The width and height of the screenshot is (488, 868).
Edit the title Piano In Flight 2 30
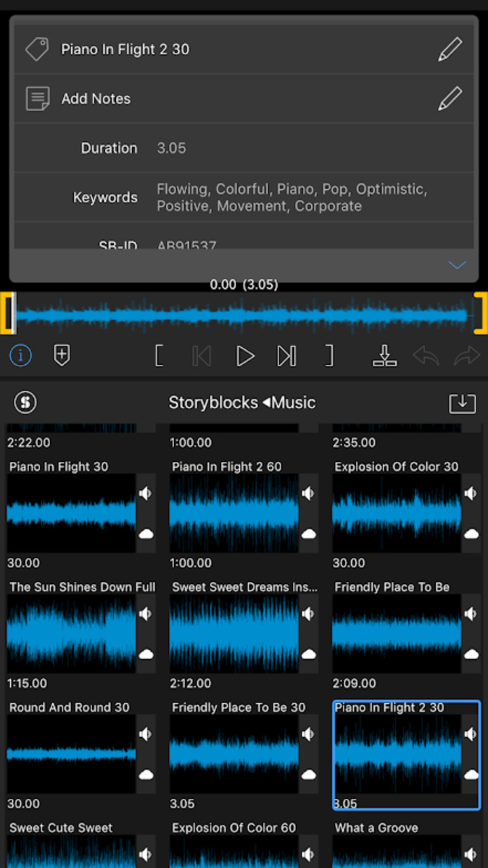450,49
